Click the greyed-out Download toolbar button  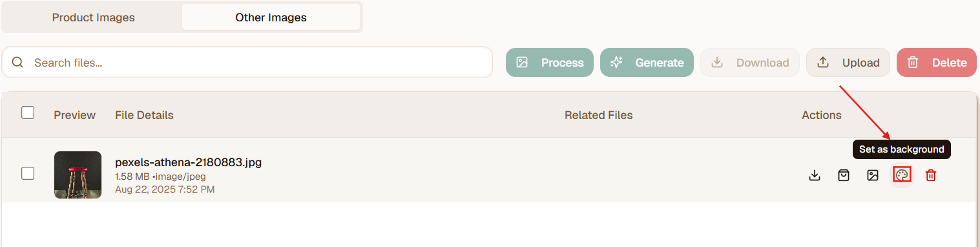point(750,63)
